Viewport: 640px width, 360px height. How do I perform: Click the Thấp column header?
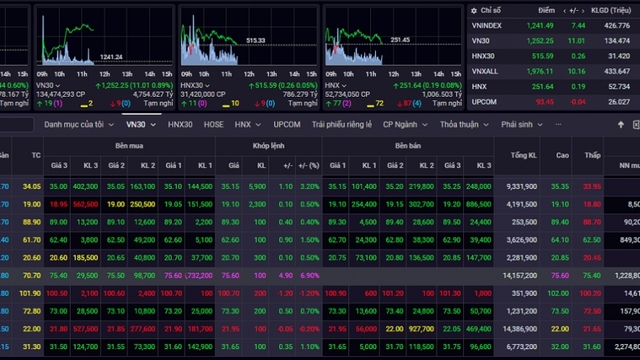(x=592, y=155)
